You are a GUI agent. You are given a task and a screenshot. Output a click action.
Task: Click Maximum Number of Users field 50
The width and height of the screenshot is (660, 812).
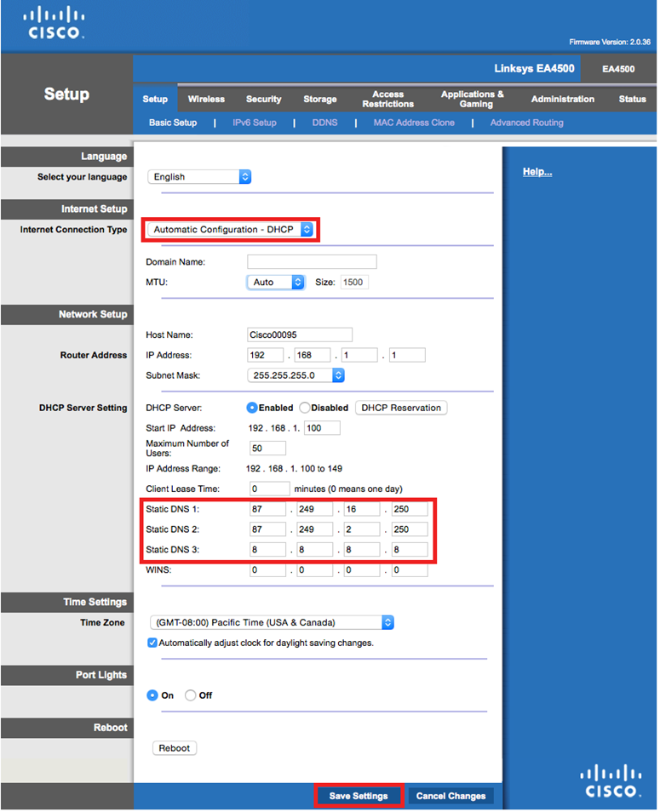(268, 449)
